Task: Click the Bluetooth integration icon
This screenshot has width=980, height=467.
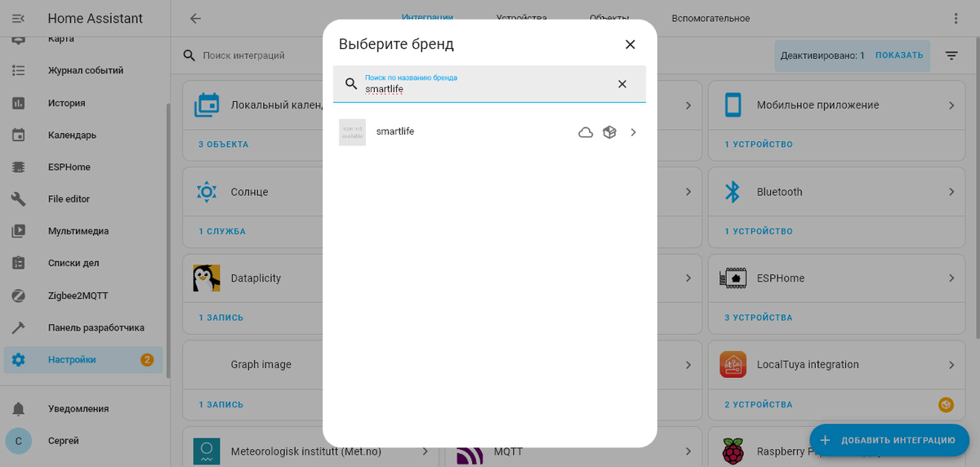Action: point(733,192)
